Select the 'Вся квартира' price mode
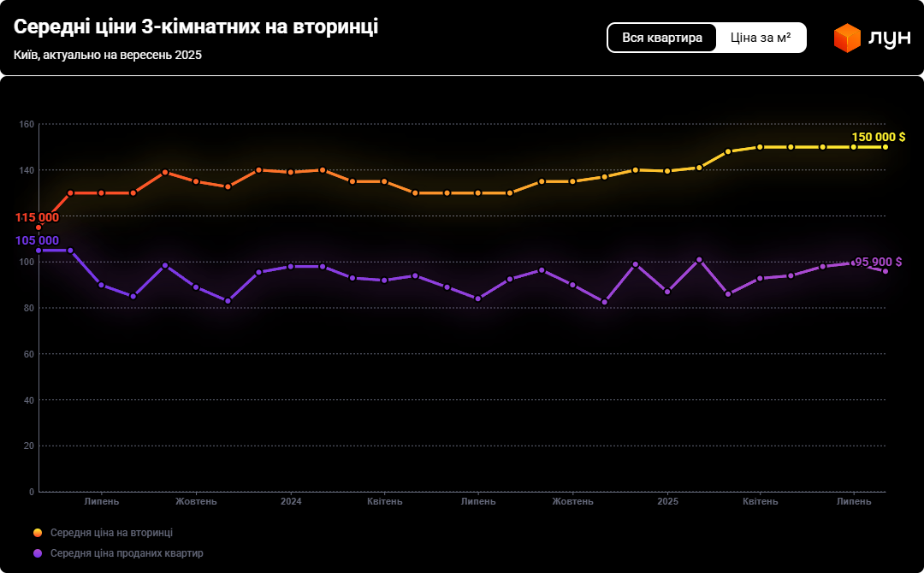The width and height of the screenshot is (924, 573). (x=662, y=38)
